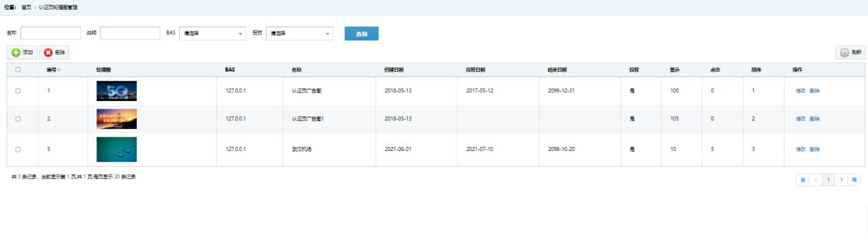Click 修改 link for row 认证页广告图 order 1
868x252 pixels.
(800, 91)
